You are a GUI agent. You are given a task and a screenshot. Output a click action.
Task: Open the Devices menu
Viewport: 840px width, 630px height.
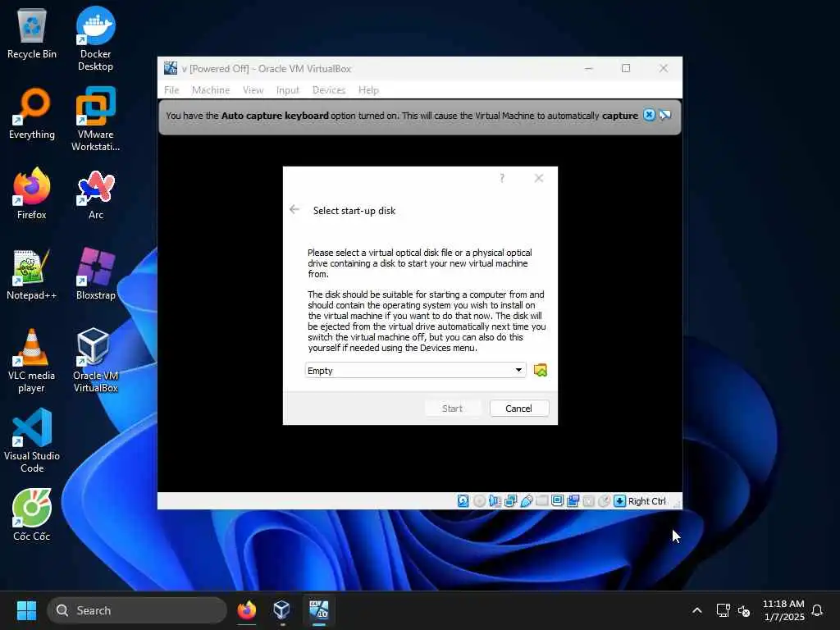[x=329, y=90]
